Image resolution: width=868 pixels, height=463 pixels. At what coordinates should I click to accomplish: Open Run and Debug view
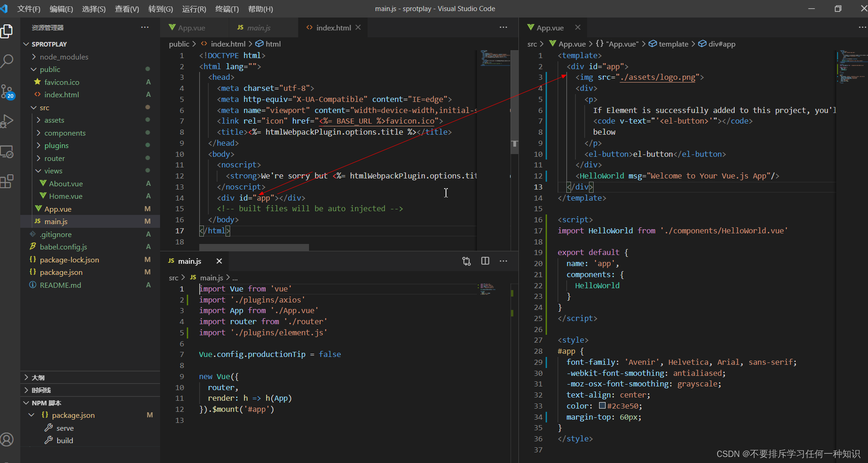(x=7, y=121)
